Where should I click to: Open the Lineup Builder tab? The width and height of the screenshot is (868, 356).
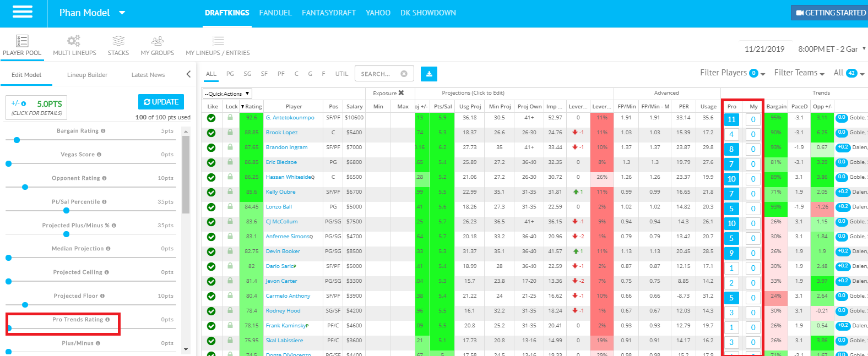click(87, 75)
